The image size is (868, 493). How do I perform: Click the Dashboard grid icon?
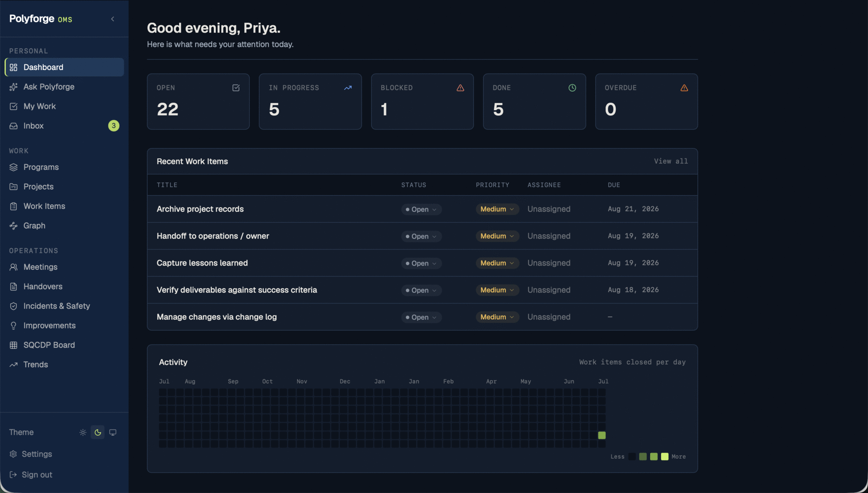pos(13,67)
